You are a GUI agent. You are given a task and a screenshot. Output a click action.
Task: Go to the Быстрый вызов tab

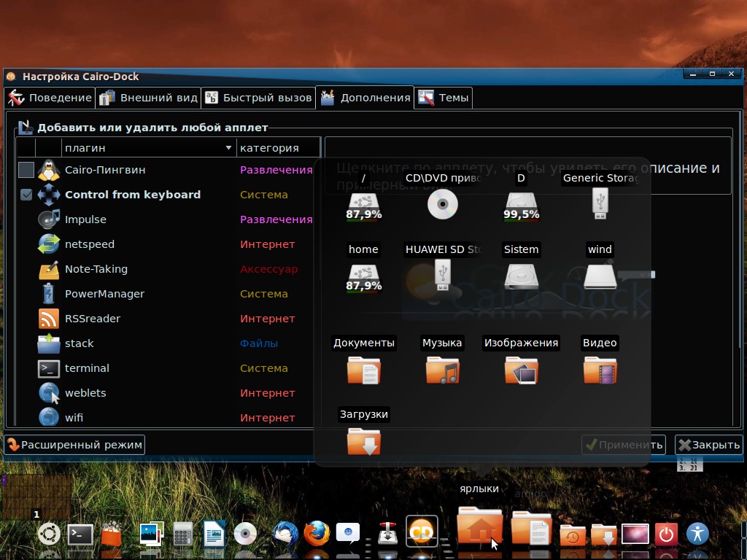coord(258,98)
